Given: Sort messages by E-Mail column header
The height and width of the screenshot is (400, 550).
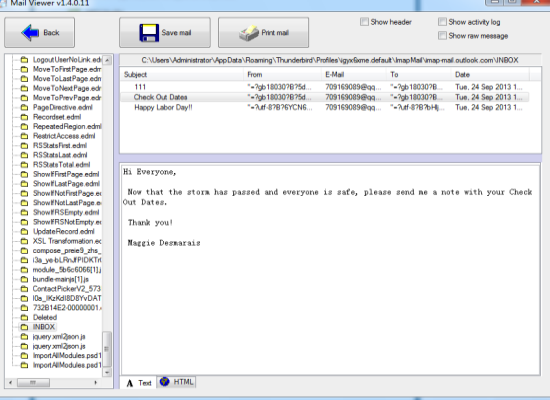Looking at the screenshot, I should [354, 74].
